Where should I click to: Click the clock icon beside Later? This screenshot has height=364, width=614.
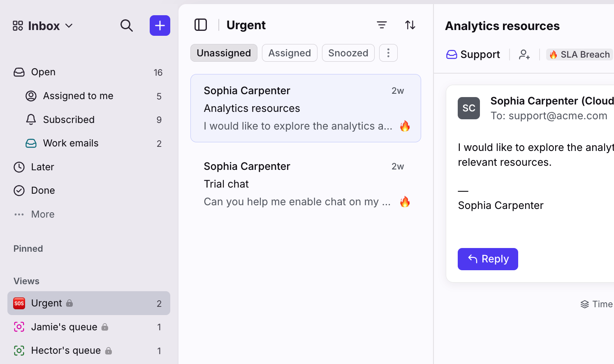pos(19,167)
